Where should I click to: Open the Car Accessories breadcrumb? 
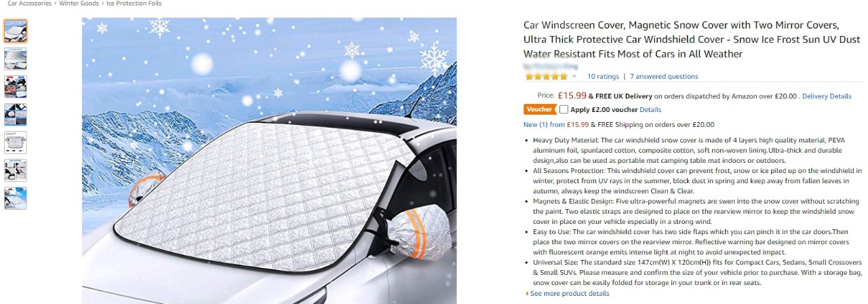(29, 3)
